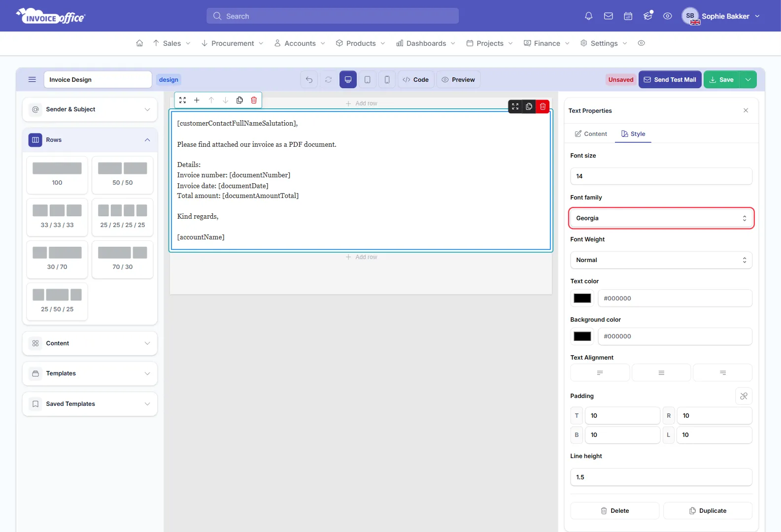Open the Sophie Bakker user menu
This screenshot has width=781, height=532.
pyautogui.click(x=721, y=16)
